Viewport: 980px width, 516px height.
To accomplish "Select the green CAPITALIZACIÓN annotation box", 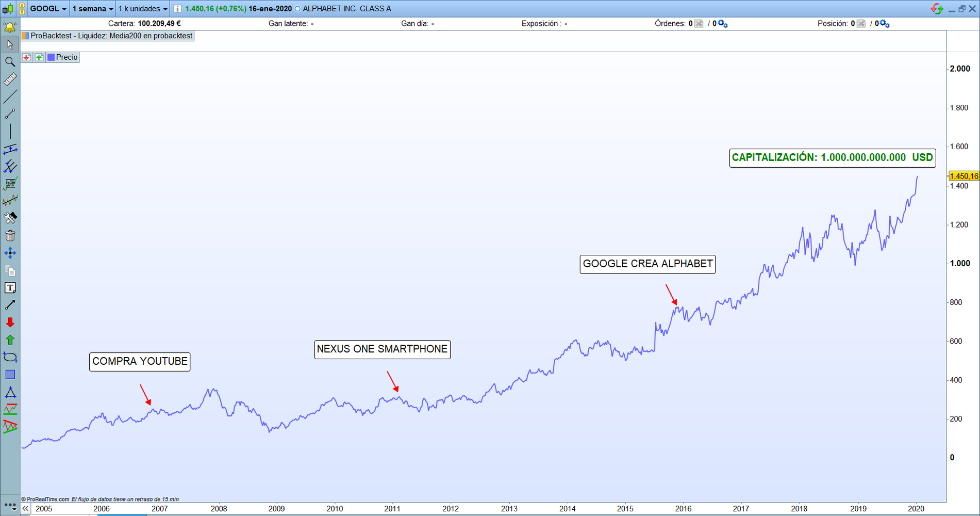I will click(833, 158).
